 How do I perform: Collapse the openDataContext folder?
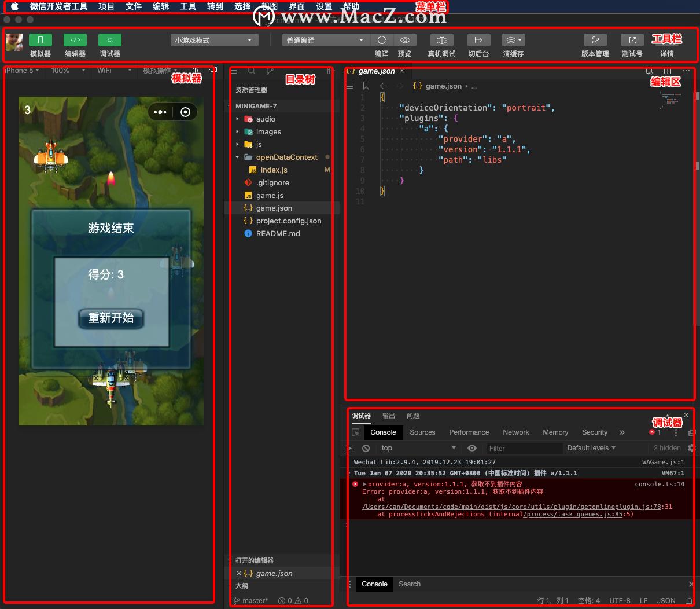(x=282, y=157)
